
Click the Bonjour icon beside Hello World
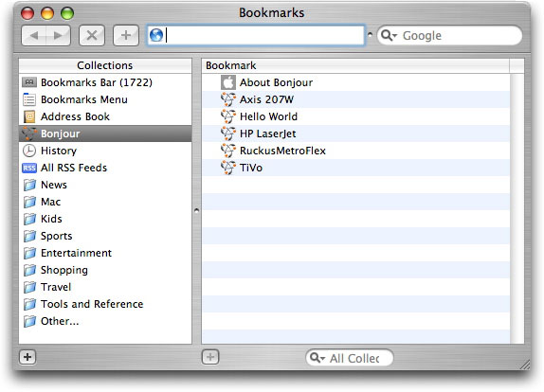pos(228,116)
